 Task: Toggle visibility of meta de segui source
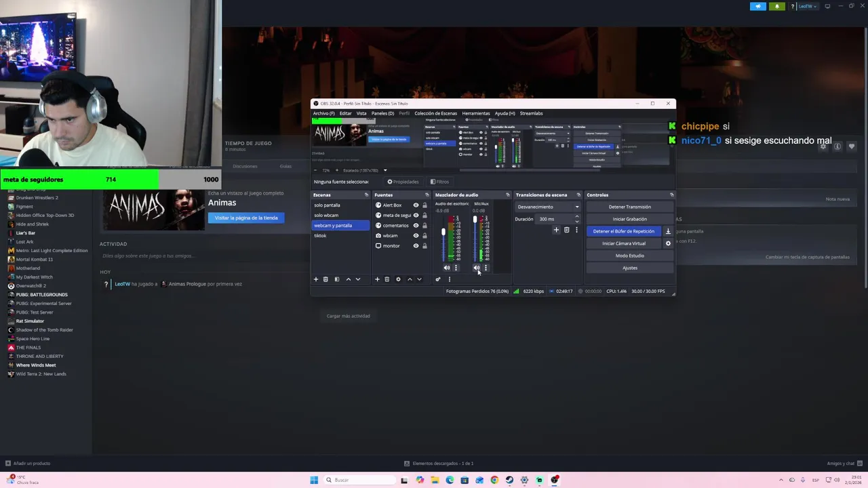(x=416, y=216)
